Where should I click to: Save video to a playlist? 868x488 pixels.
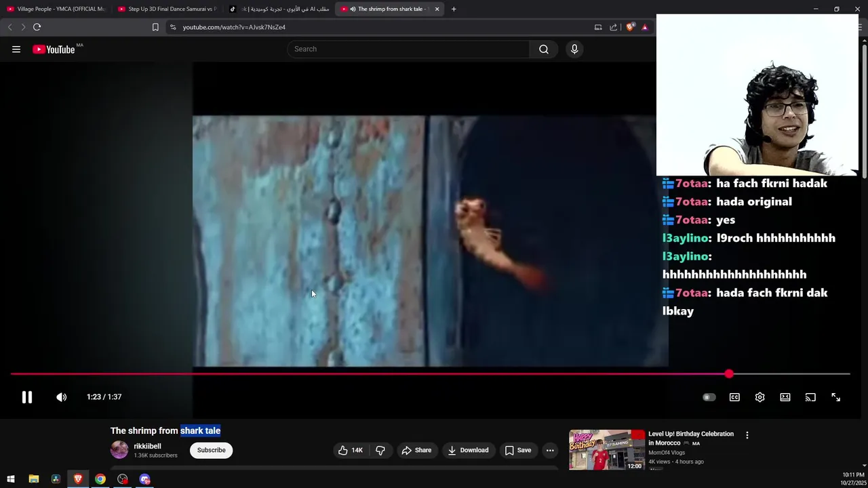pos(518,450)
